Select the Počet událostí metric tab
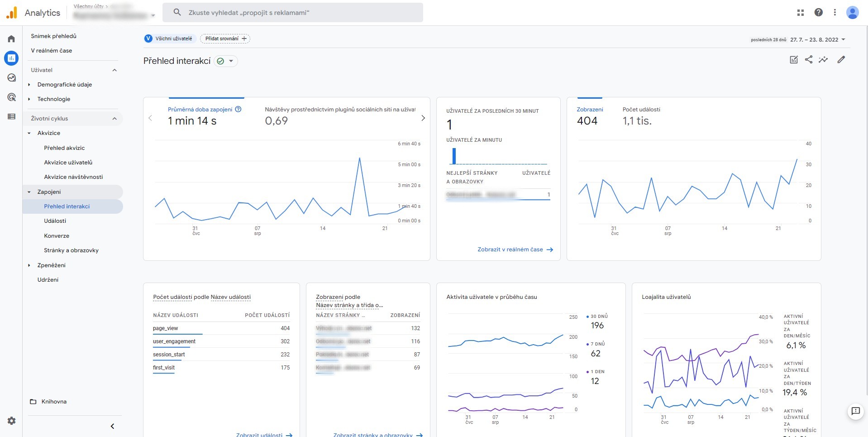 coord(641,116)
